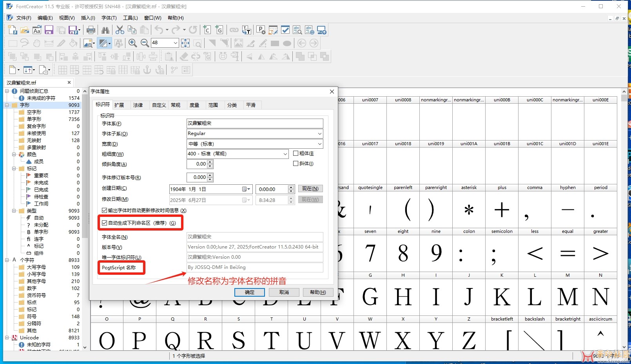631x364 pixels.
Task: Increase the 字体修订版本号 spinner
Action: point(210,175)
